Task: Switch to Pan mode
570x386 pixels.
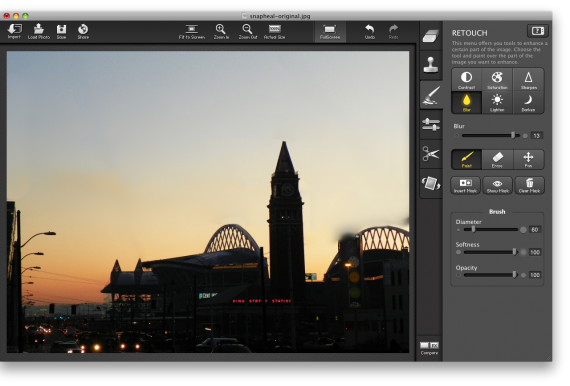Action: (x=528, y=160)
